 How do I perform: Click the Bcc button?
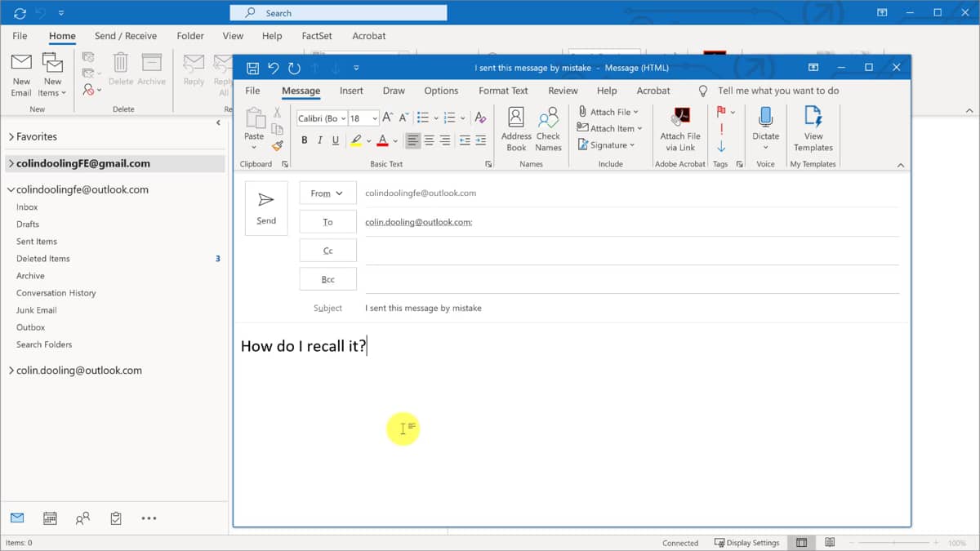click(x=327, y=279)
